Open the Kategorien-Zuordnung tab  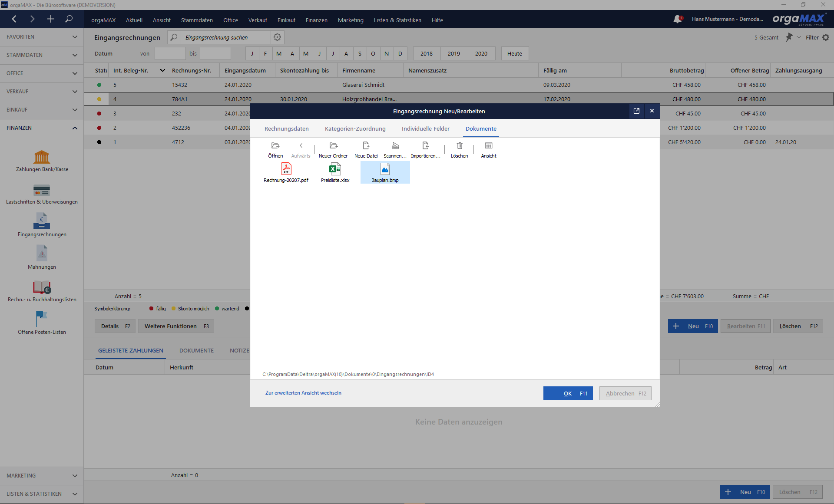coord(355,129)
